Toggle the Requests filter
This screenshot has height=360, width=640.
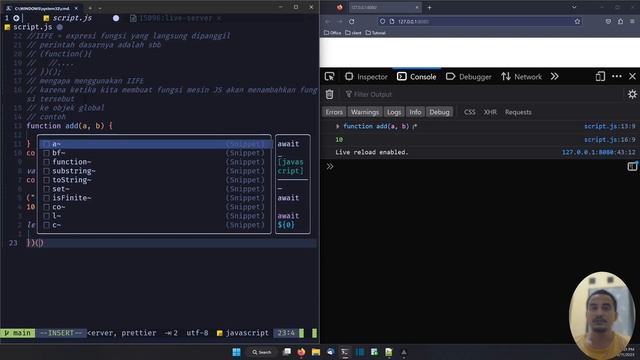[x=518, y=112]
